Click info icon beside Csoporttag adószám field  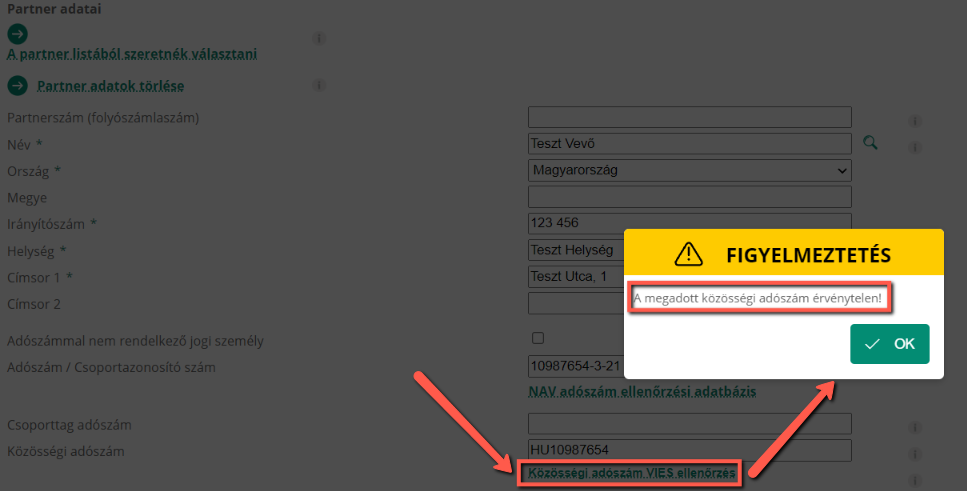tap(915, 427)
